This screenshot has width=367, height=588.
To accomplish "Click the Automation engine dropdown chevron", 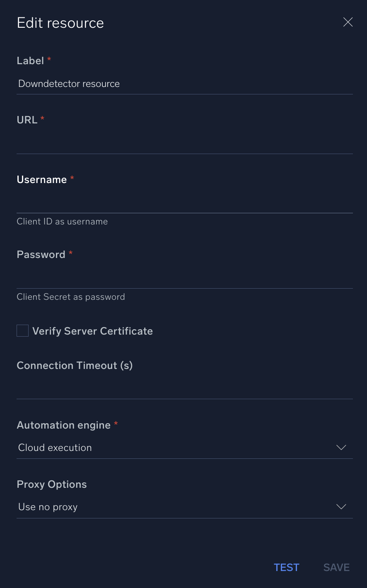I will click(x=341, y=448).
